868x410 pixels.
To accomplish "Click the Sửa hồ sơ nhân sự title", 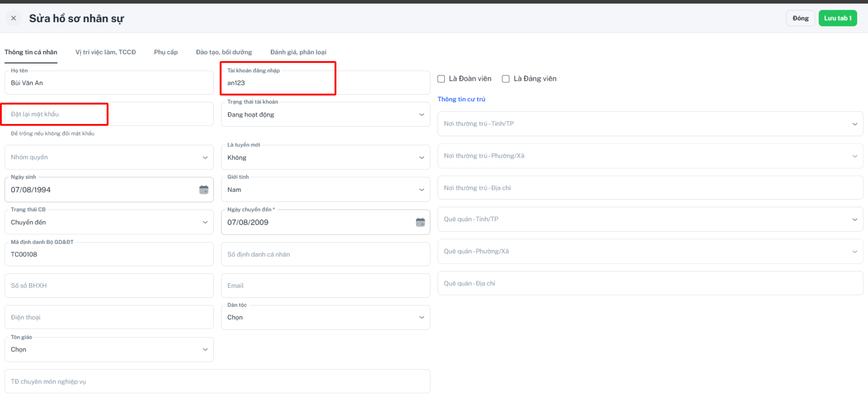I will click(76, 19).
